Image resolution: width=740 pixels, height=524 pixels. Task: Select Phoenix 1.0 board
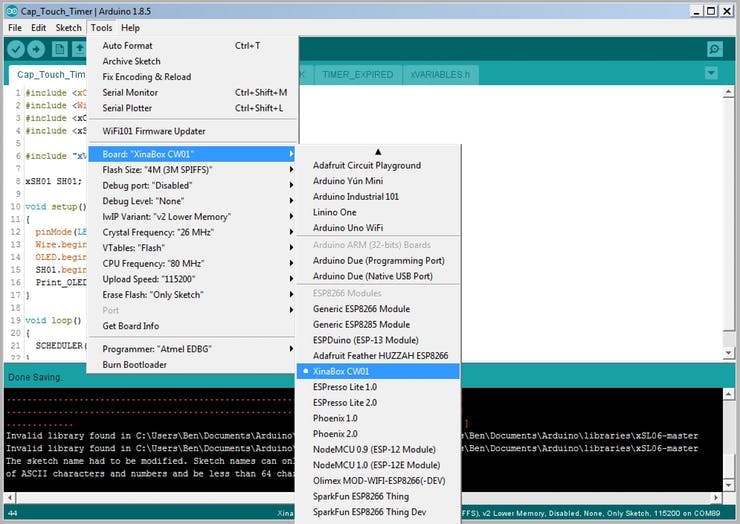(378, 418)
